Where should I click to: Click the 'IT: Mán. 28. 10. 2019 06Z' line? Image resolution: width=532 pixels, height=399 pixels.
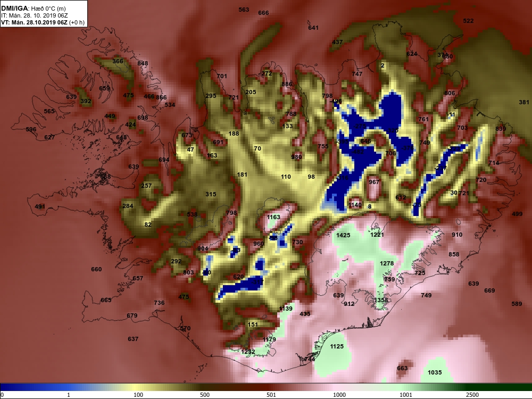coord(34,15)
